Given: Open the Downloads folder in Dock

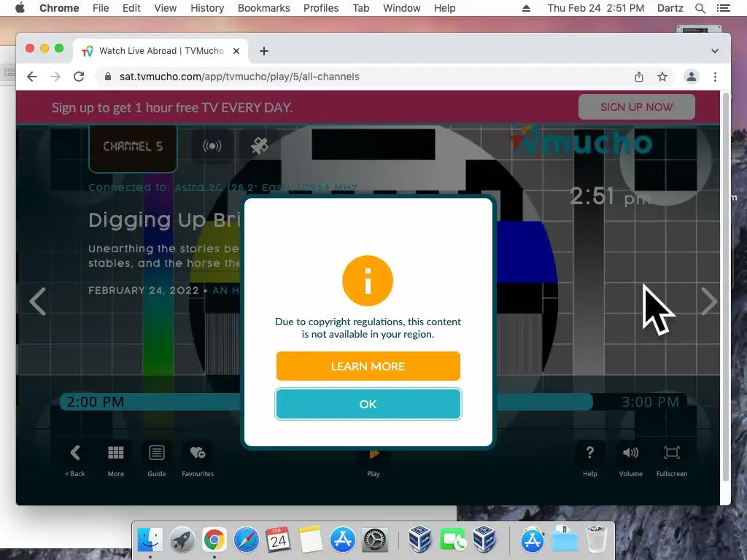Looking at the screenshot, I should pos(565,540).
